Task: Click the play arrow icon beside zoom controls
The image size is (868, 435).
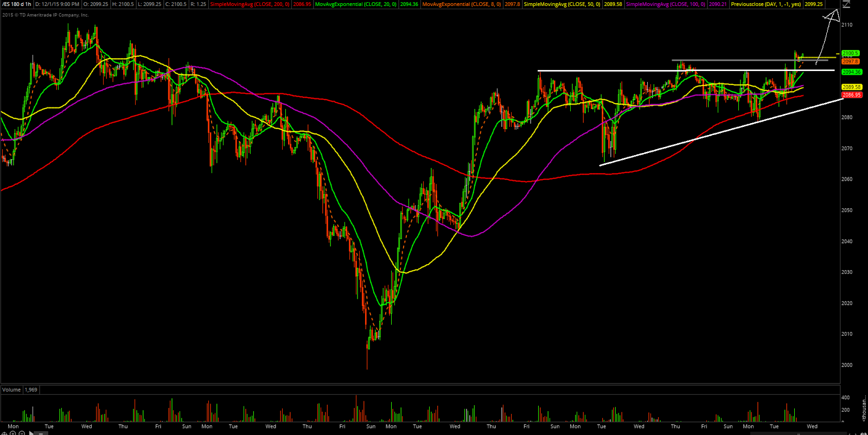Action: point(31,433)
